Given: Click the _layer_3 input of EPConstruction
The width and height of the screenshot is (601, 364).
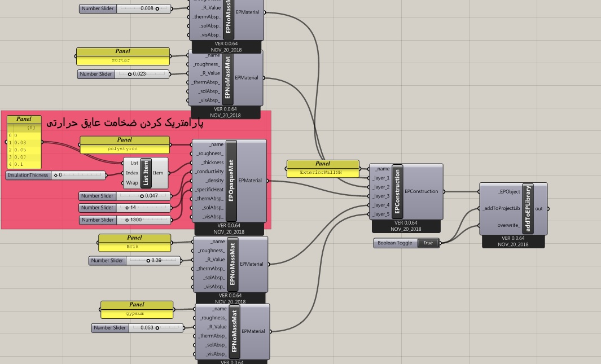Looking at the screenshot, I should [381, 196].
